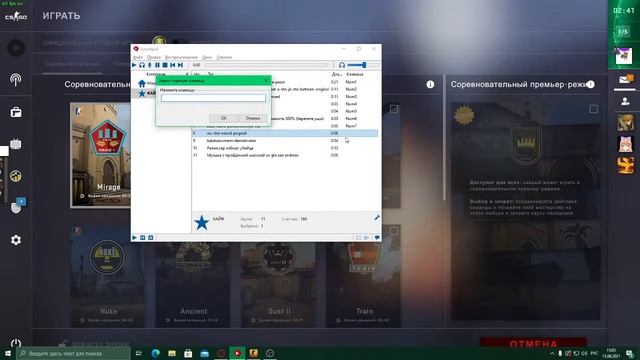Select the star category in Soundpad sidebar
Viewport: 640px width, 360px height.
[142, 93]
